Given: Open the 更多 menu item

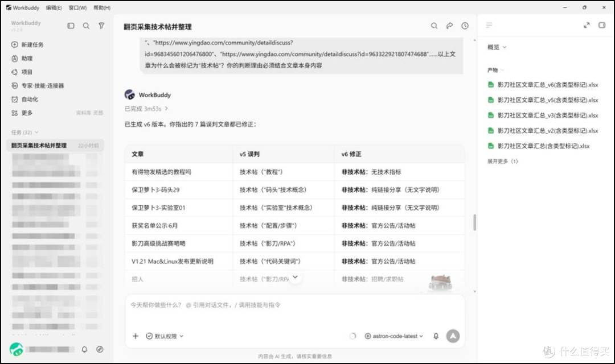Looking at the screenshot, I should click(22, 113).
